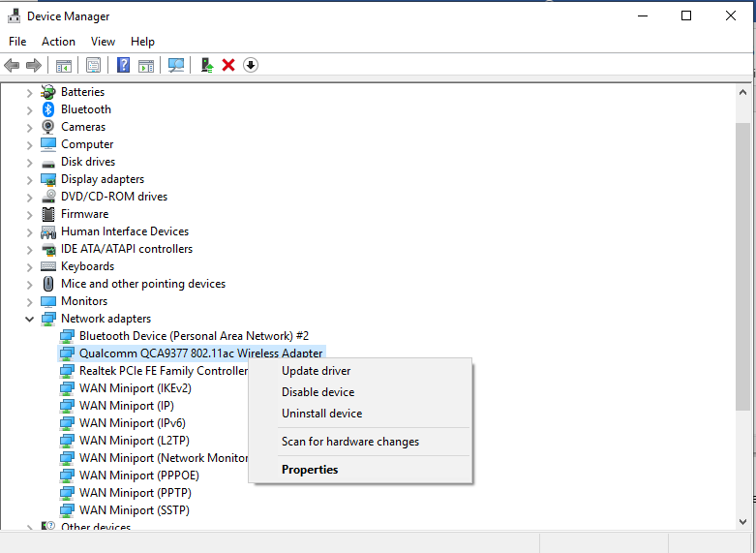Select WAN Miniport (IPv6)
This screenshot has height=553, width=756.
(132, 423)
